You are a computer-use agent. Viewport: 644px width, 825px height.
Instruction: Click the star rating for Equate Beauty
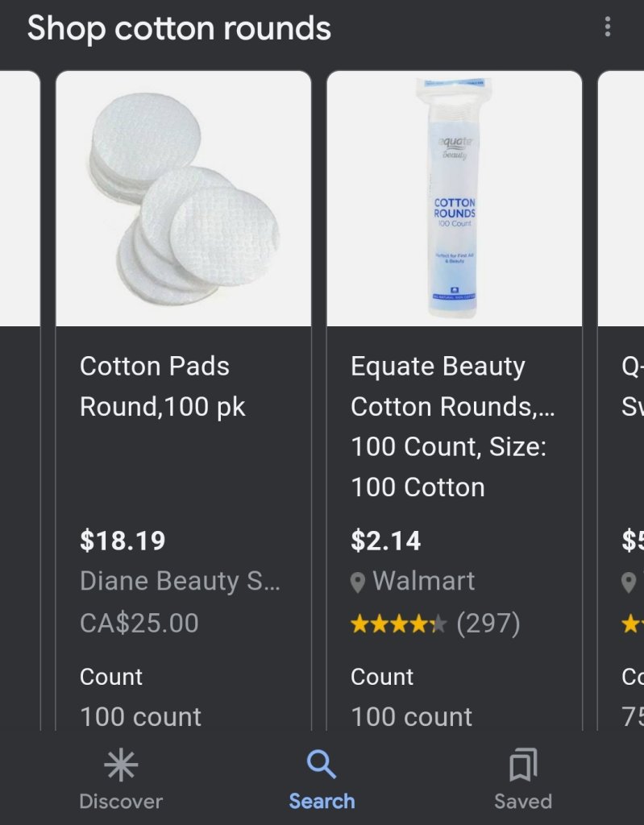(x=398, y=624)
